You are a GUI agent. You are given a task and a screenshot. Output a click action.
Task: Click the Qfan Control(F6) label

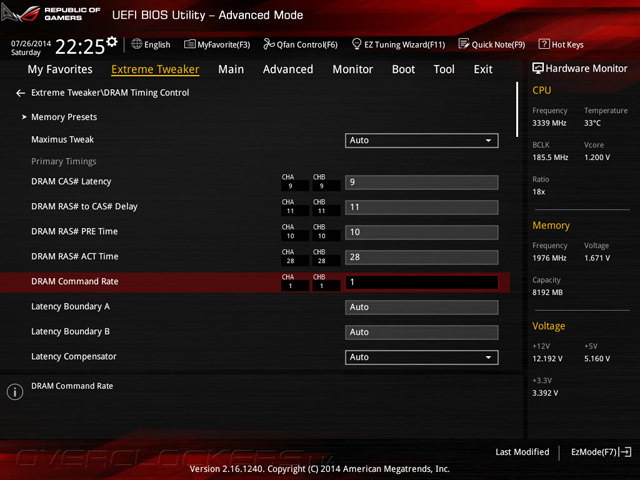point(307,44)
